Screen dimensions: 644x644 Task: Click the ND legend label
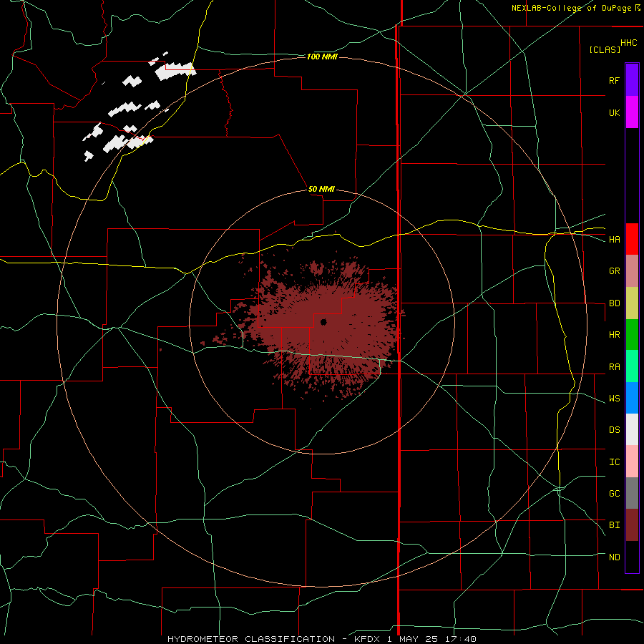[614, 557]
